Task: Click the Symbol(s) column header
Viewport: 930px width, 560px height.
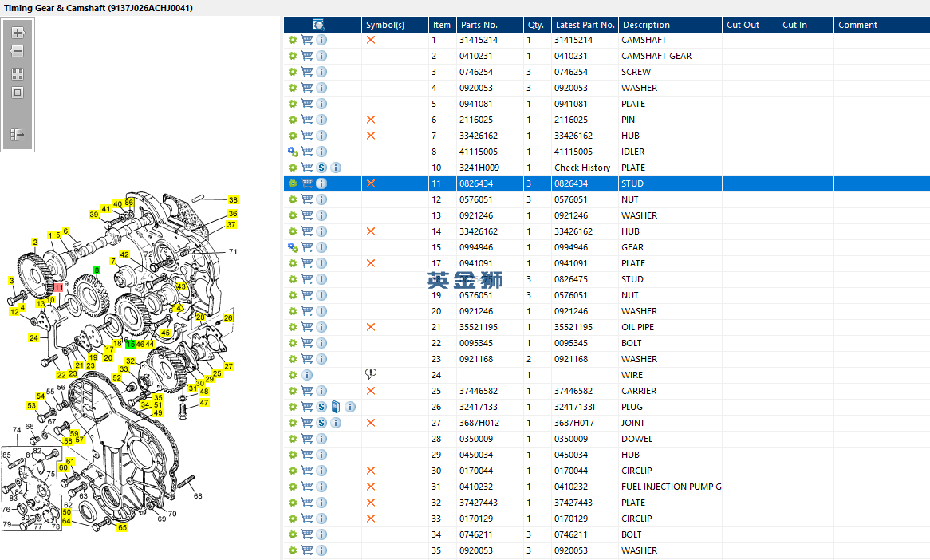Action: click(x=395, y=25)
